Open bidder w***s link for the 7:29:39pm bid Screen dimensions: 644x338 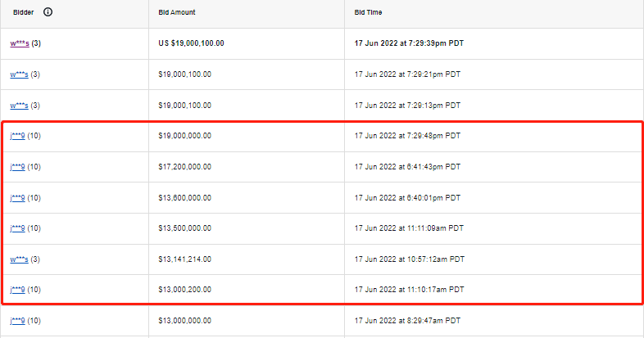click(x=19, y=43)
